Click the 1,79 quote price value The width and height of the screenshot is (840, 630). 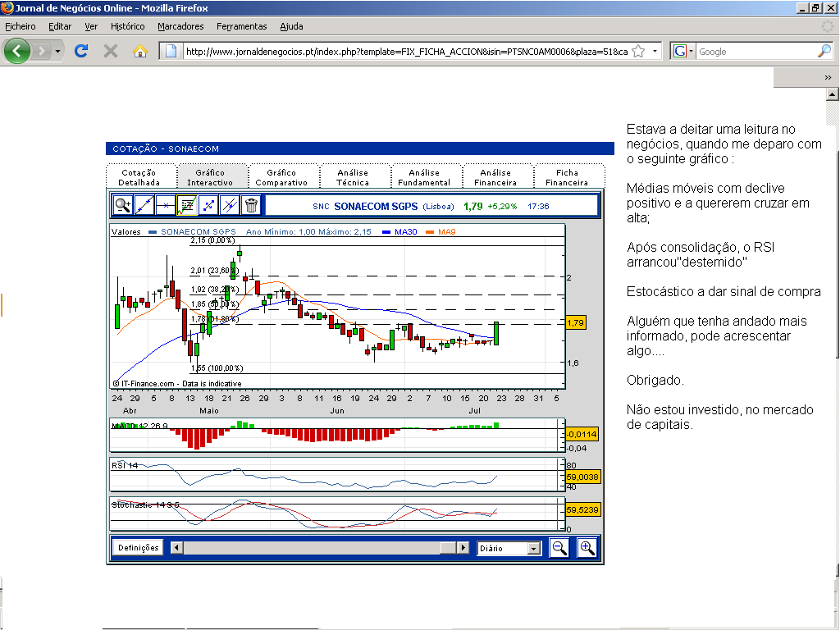pyautogui.click(x=473, y=206)
